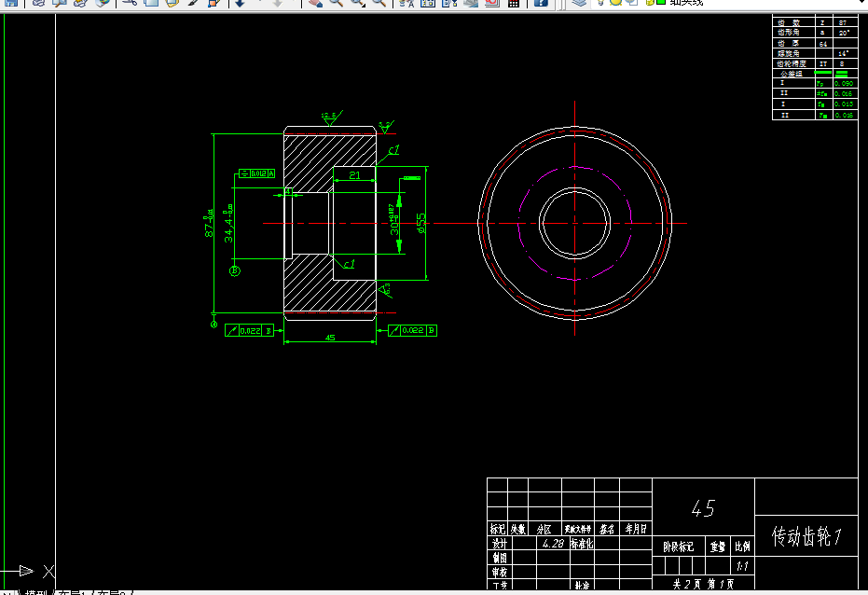Open the Layer Properties Manager icon

[x=579, y=3]
